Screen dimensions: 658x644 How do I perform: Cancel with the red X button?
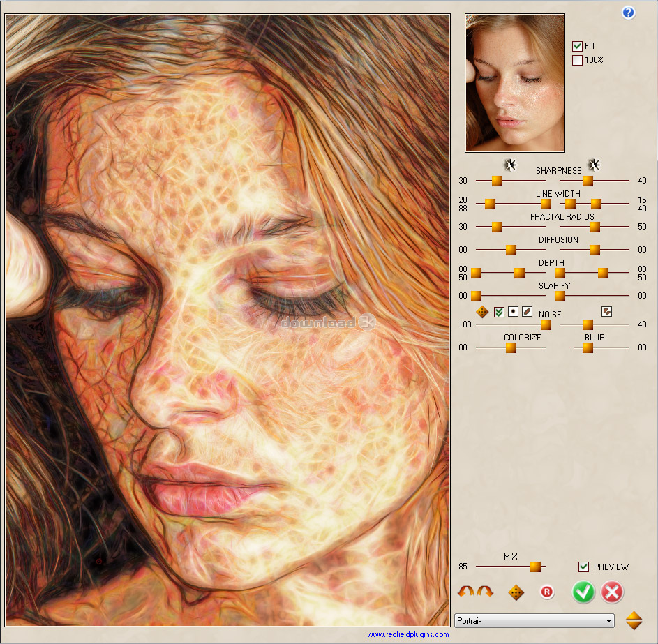(612, 592)
